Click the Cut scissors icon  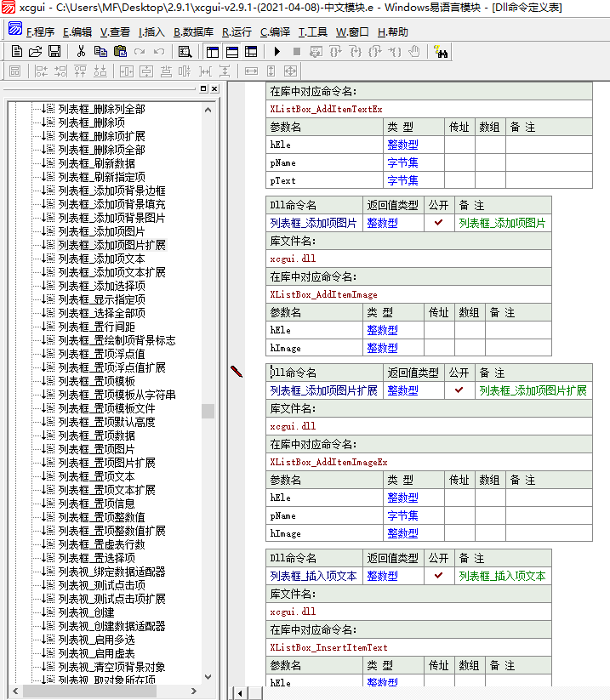[81, 52]
